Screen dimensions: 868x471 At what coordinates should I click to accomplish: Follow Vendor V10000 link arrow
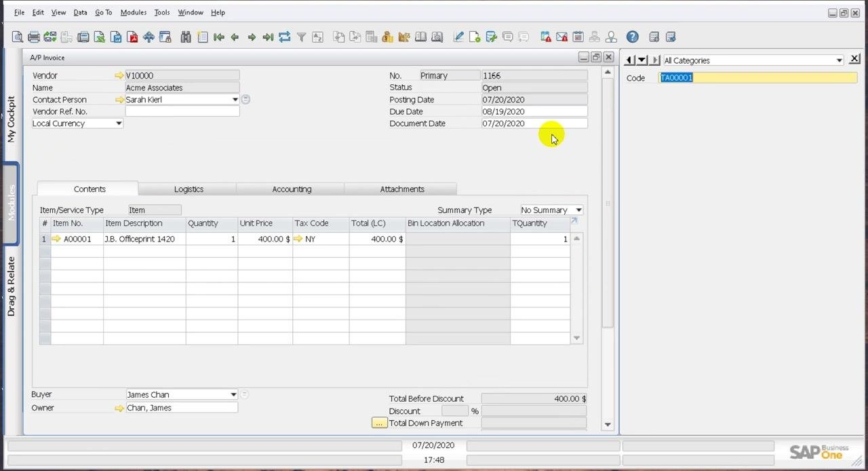tap(119, 76)
